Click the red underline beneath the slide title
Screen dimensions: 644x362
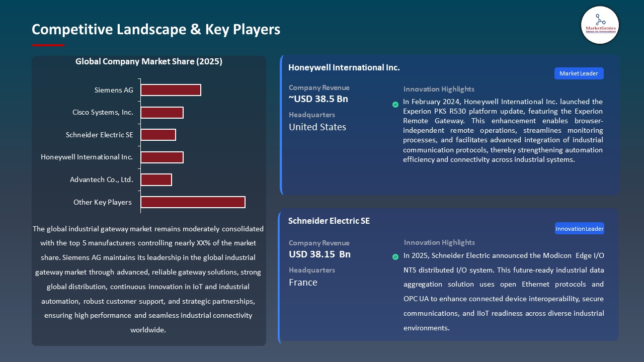[x=48, y=44]
